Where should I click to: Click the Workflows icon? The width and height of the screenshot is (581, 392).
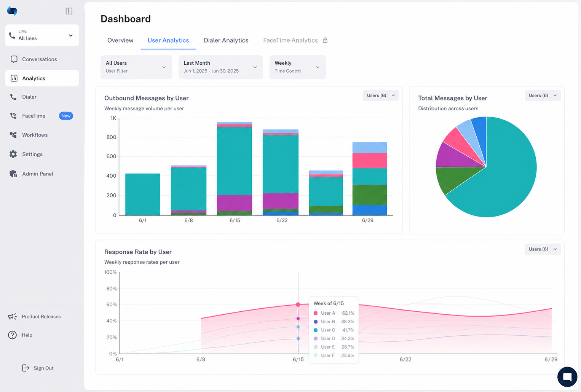click(13, 135)
